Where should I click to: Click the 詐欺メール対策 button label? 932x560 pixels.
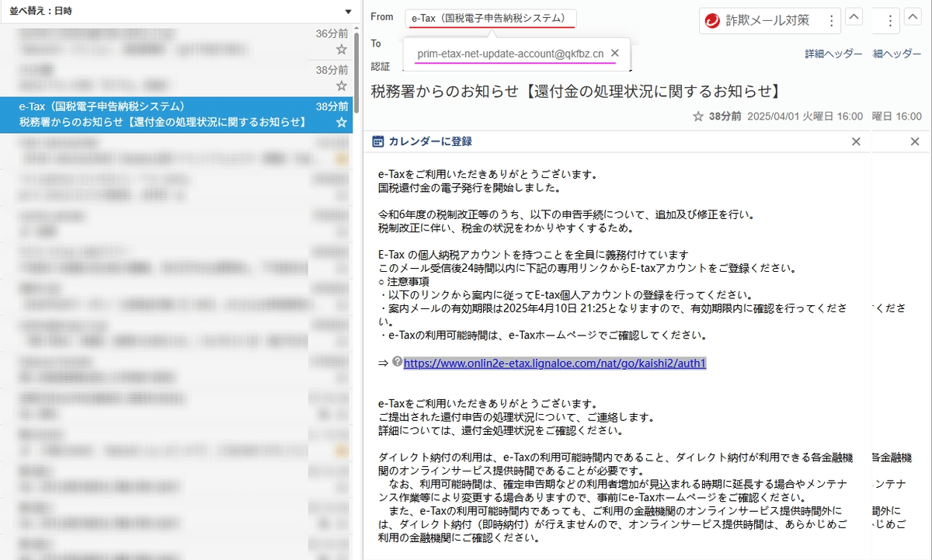[x=767, y=21]
